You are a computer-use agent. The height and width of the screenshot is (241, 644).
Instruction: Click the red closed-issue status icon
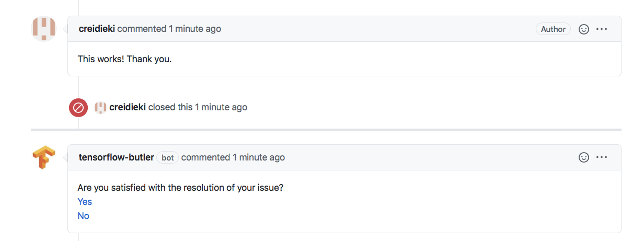coord(78,108)
